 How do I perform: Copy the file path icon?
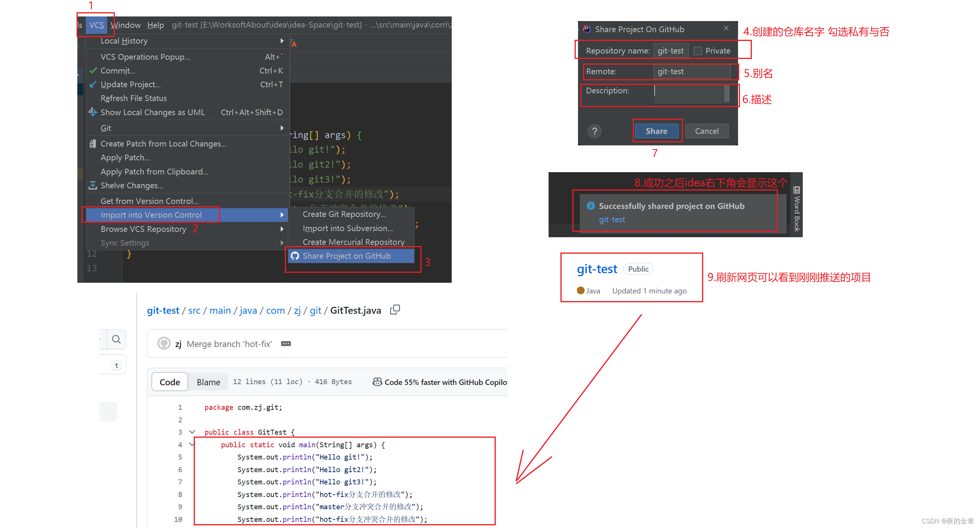click(x=395, y=310)
